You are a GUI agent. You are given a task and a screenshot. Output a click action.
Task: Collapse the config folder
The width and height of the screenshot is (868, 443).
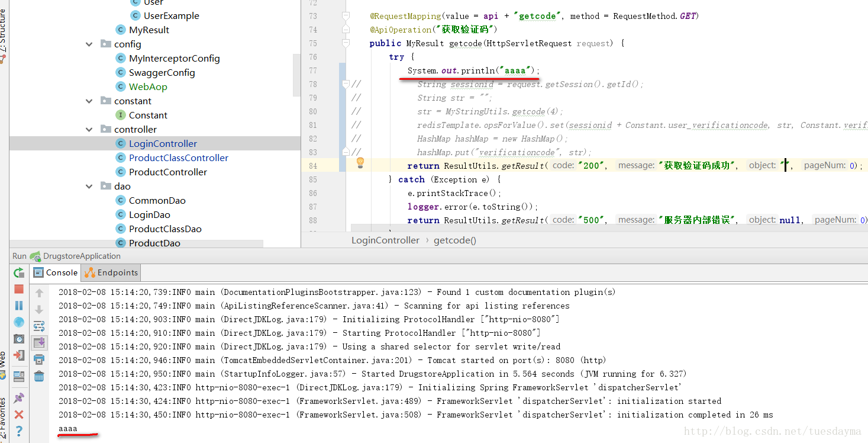89,44
